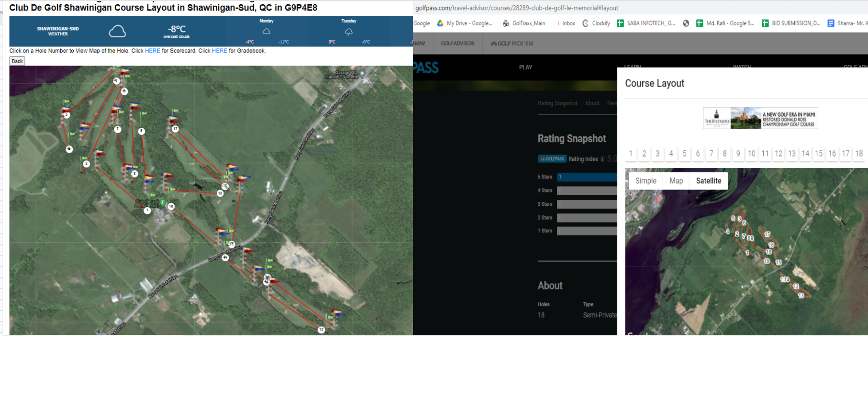The height and width of the screenshot is (409, 868).
Task: Click the Clockify bookmark icon
Action: coord(586,23)
